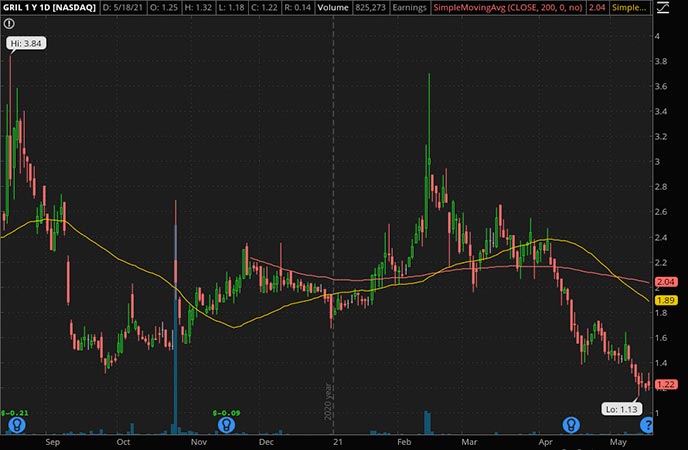Screen dimensions: 688x450
Task: Click the Apr label on the time axis
Action: [545, 442]
